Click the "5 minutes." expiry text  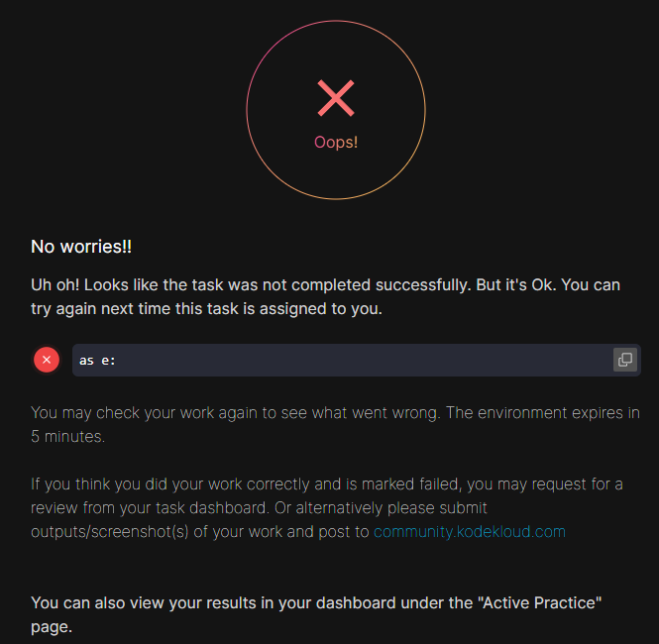[x=70, y=436]
